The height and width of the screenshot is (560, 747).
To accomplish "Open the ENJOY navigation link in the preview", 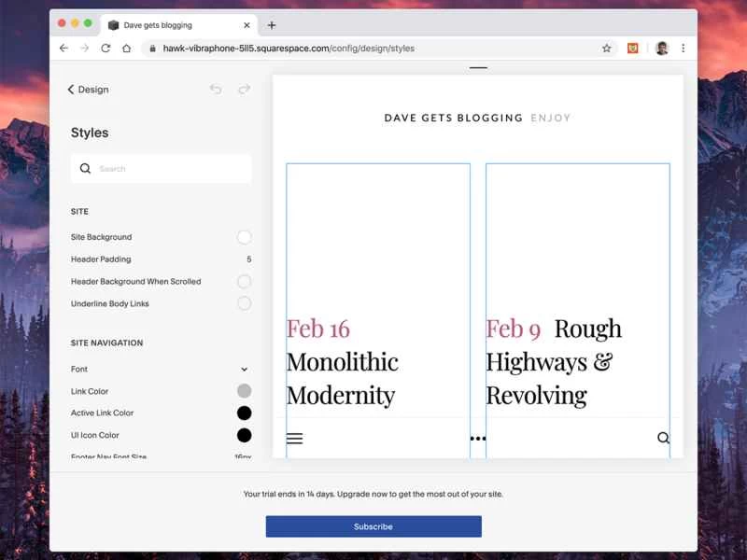I will [x=551, y=118].
